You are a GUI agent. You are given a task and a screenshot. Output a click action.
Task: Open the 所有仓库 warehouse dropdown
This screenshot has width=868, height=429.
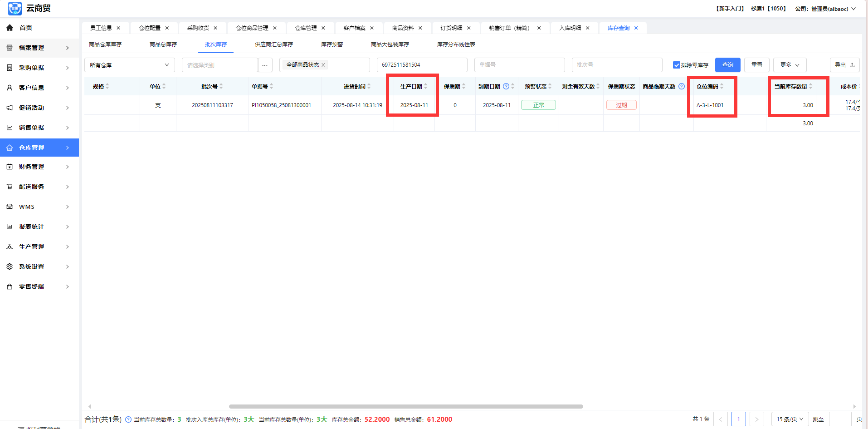pyautogui.click(x=129, y=65)
